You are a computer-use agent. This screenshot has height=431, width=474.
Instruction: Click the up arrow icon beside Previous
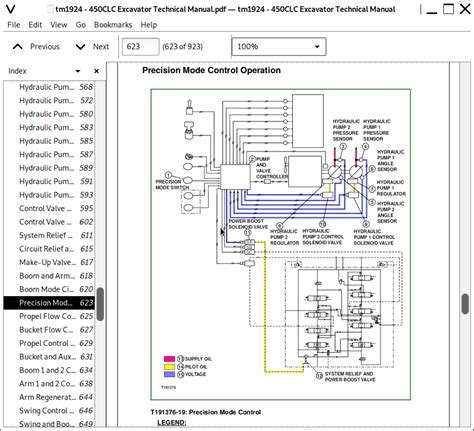(x=18, y=47)
